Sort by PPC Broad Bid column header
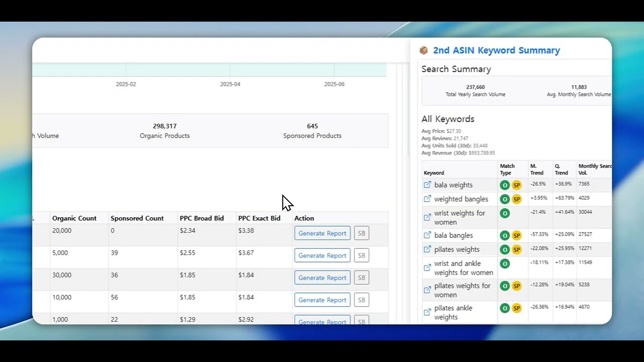644x362 pixels. click(x=202, y=218)
